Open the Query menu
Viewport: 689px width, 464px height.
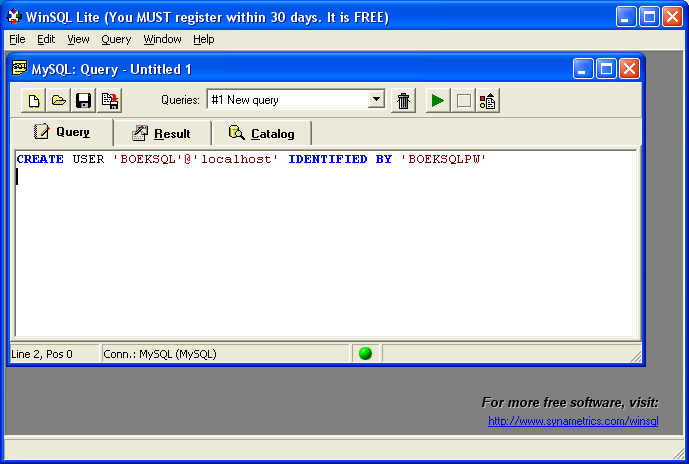point(116,39)
